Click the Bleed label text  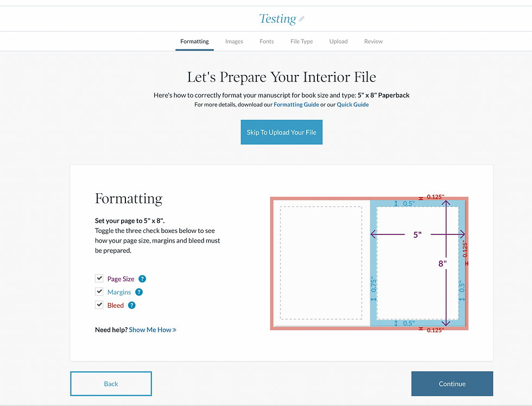pyautogui.click(x=115, y=305)
